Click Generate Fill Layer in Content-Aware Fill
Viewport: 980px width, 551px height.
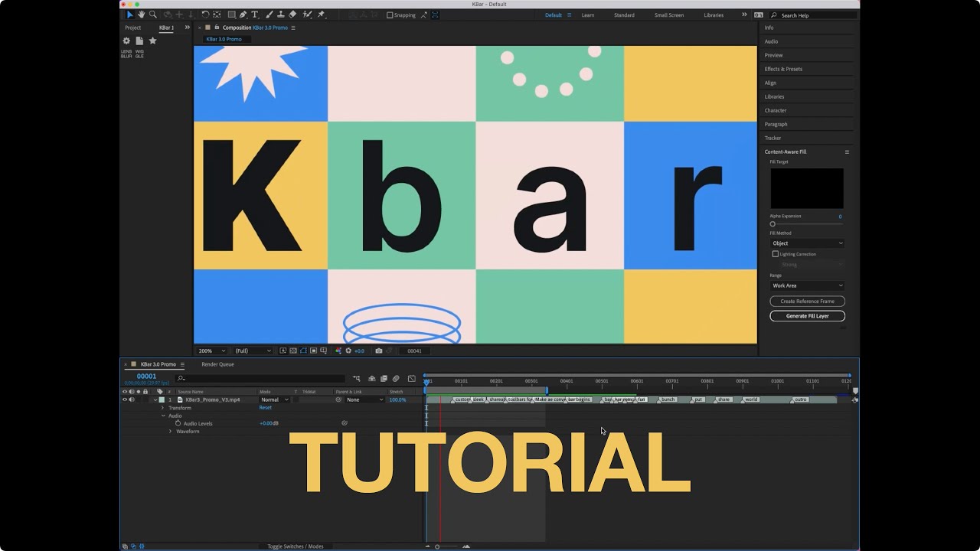point(807,315)
